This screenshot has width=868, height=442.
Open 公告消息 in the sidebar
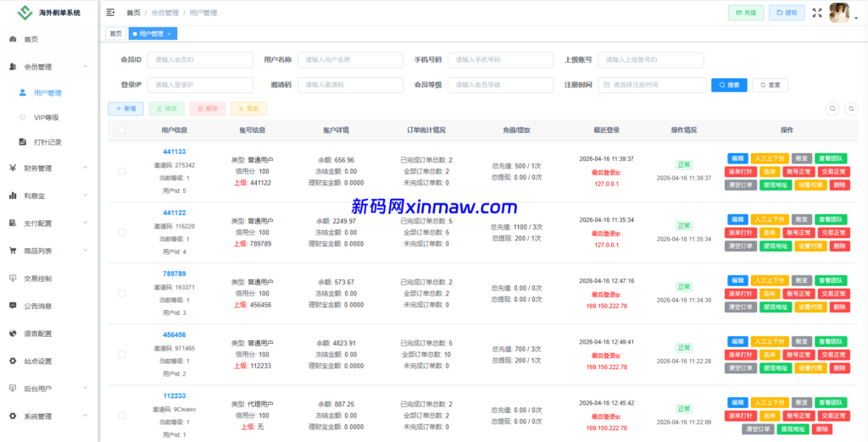click(x=37, y=306)
